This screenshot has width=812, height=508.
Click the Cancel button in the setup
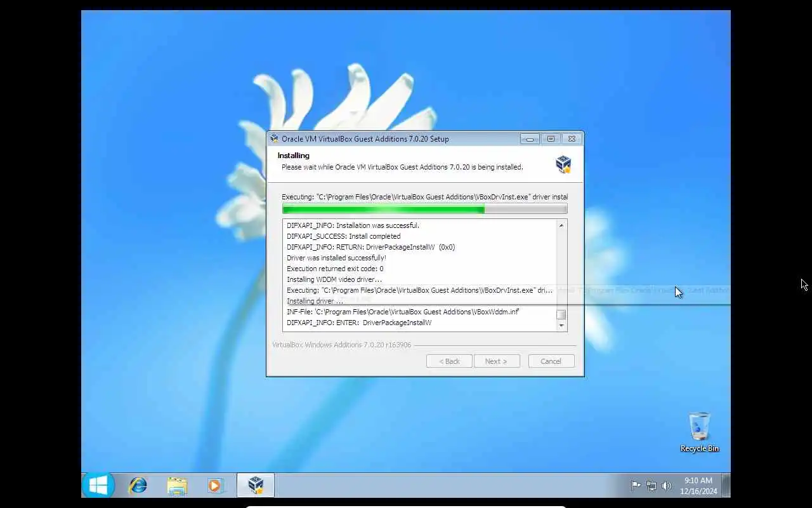click(551, 361)
